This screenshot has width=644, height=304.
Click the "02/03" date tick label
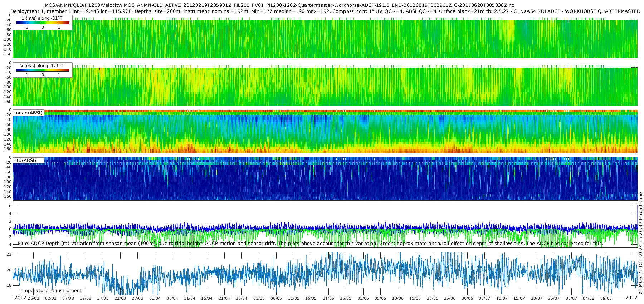click(x=51, y=299)
